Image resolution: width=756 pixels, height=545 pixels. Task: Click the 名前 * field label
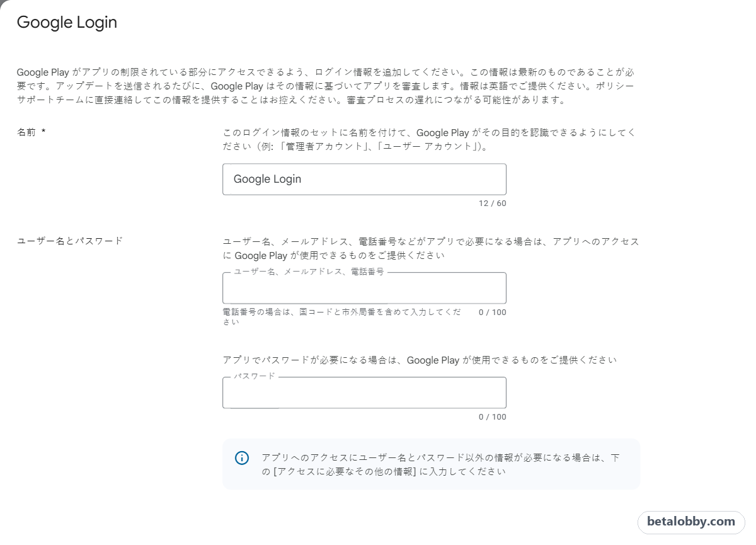coord(31,133)
